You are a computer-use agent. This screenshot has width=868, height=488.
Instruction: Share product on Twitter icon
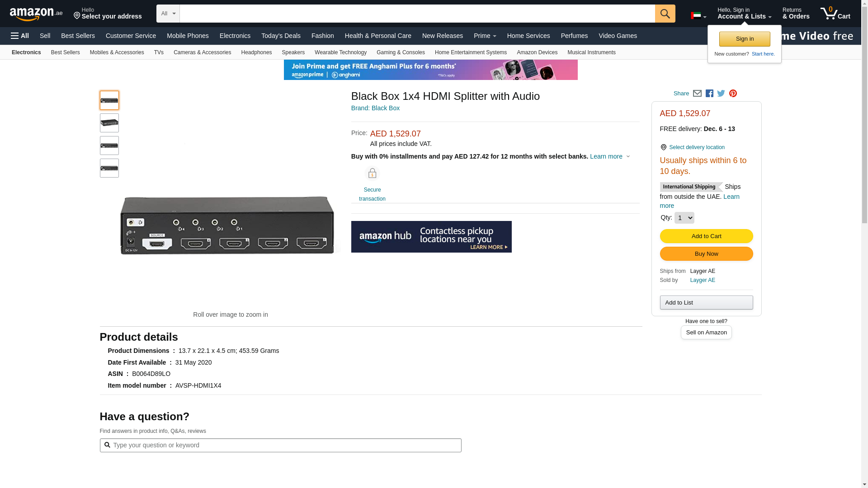coord(721,94)
